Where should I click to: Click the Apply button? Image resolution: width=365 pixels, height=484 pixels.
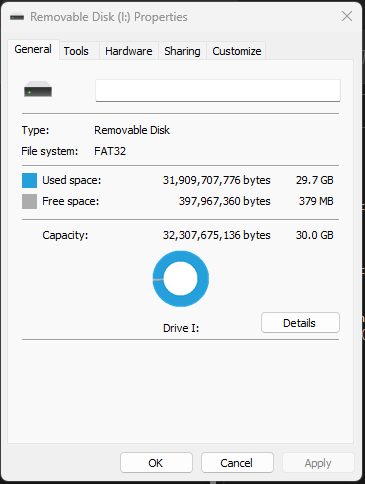[318, 463]
